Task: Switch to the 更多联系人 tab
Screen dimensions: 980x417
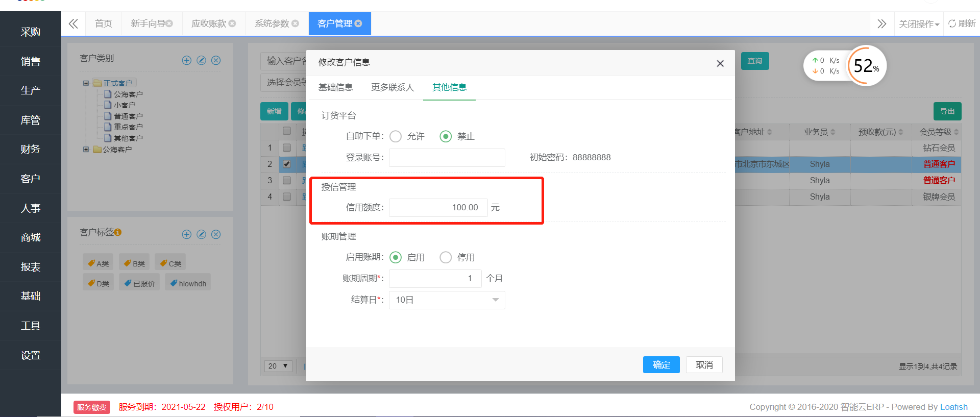Action: point(393,87)
